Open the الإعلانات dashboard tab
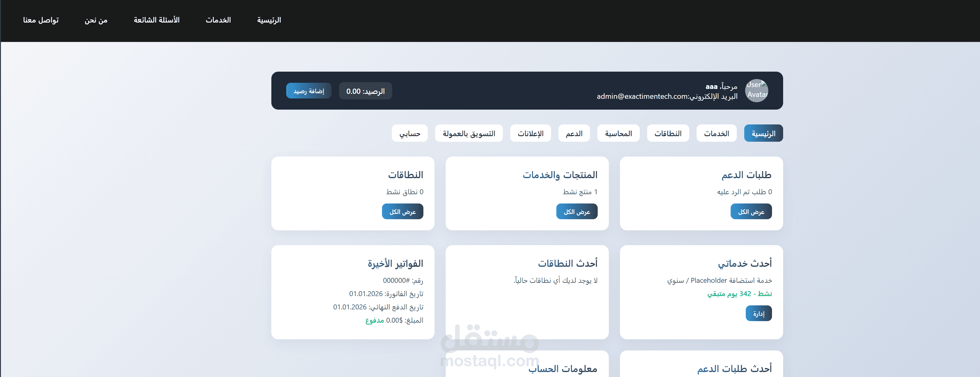The image size is (980, 377). coord(530,133)
